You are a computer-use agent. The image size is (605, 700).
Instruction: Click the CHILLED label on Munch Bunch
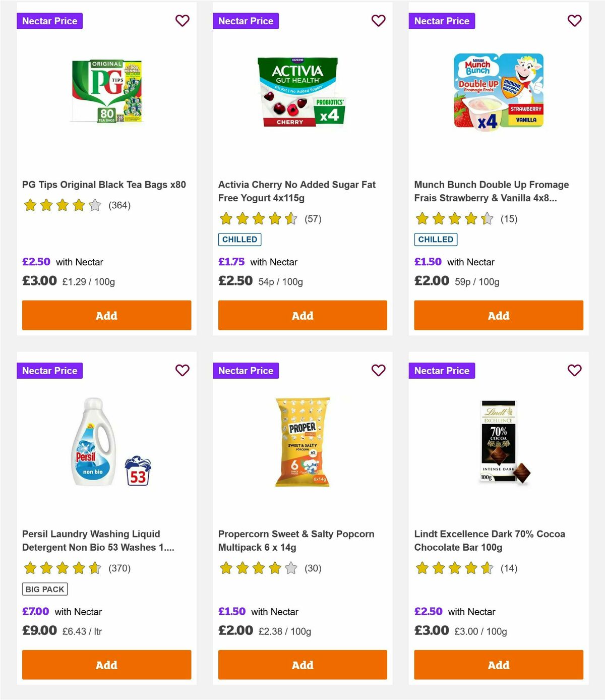(x=436, y=239)
